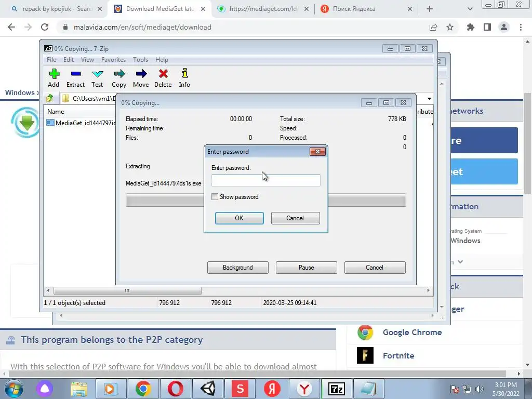Click the Delete toolbar icon in 7-Zip

point(163,78)
